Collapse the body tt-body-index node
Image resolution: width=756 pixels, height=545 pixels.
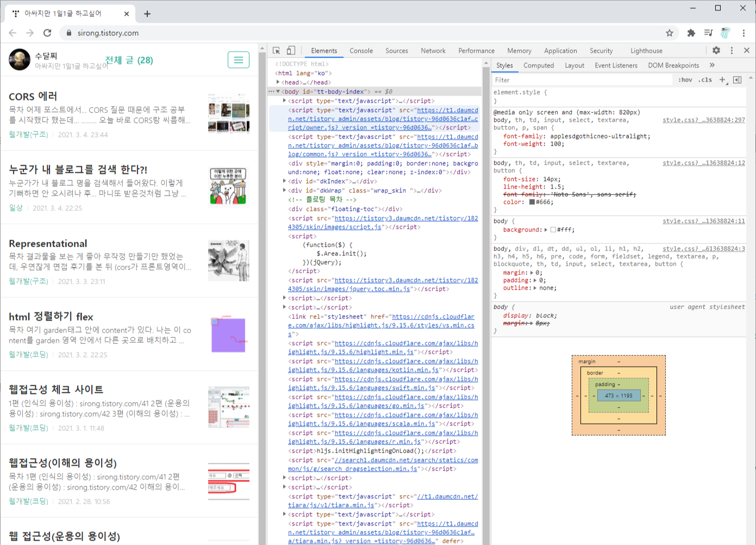[278, 91]
